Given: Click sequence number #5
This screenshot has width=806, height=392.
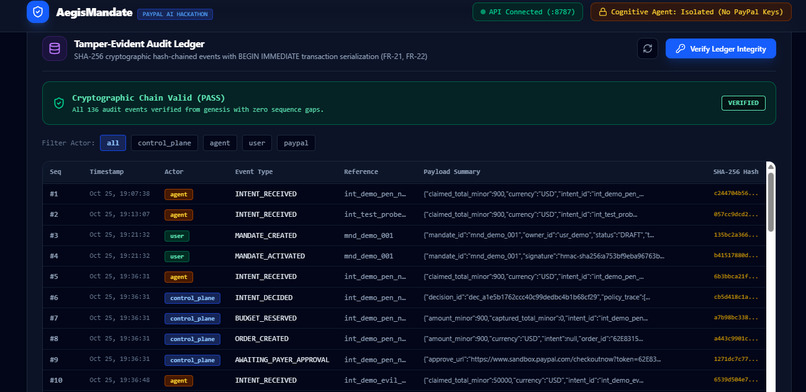Looking at the screenshot, I should point(54,276).
